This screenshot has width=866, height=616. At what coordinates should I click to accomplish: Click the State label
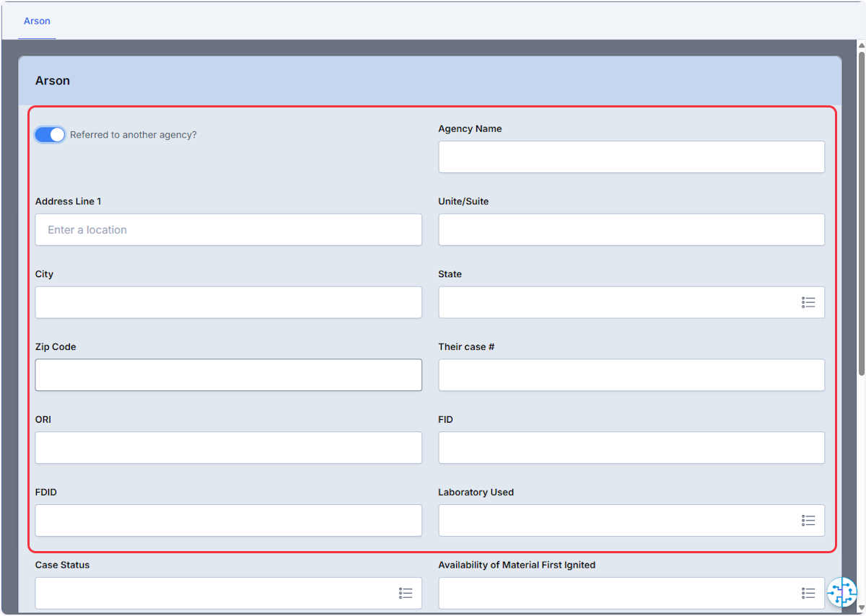pos(450,274)
